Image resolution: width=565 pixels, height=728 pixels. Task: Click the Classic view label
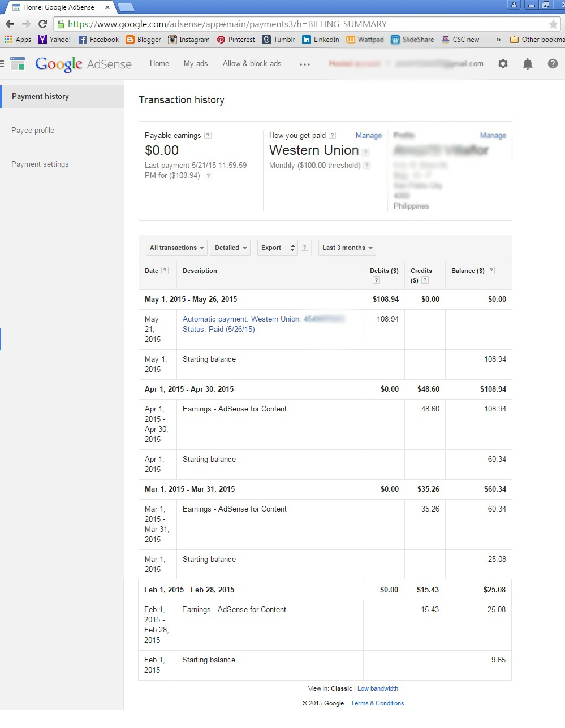click(342, 688)
